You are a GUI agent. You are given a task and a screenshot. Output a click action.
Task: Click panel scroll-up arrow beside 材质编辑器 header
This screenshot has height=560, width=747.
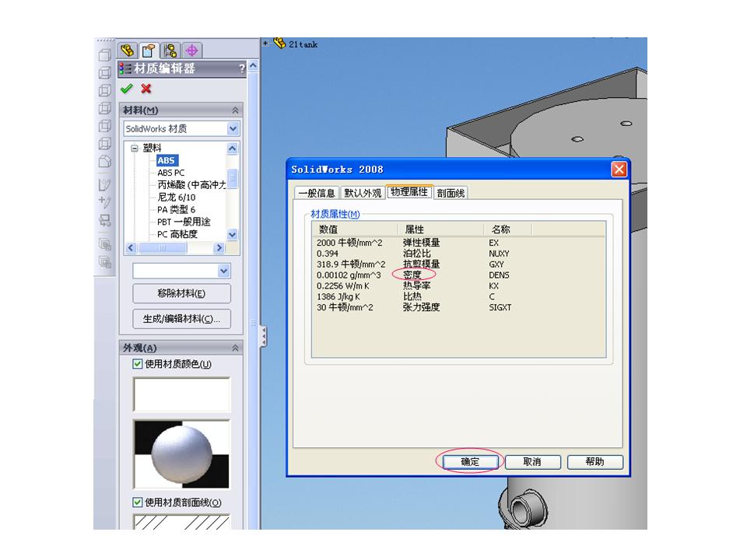pos(253,65)
